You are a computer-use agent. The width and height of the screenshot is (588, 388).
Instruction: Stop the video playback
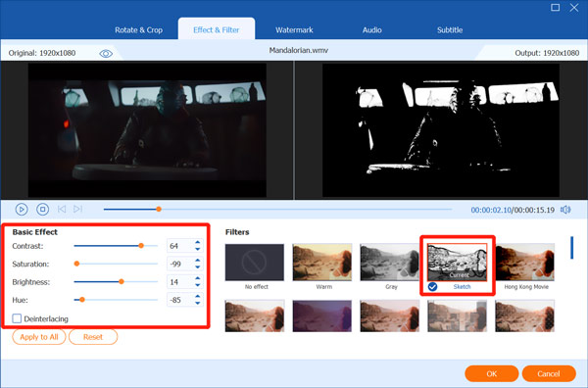coord(42,209)
